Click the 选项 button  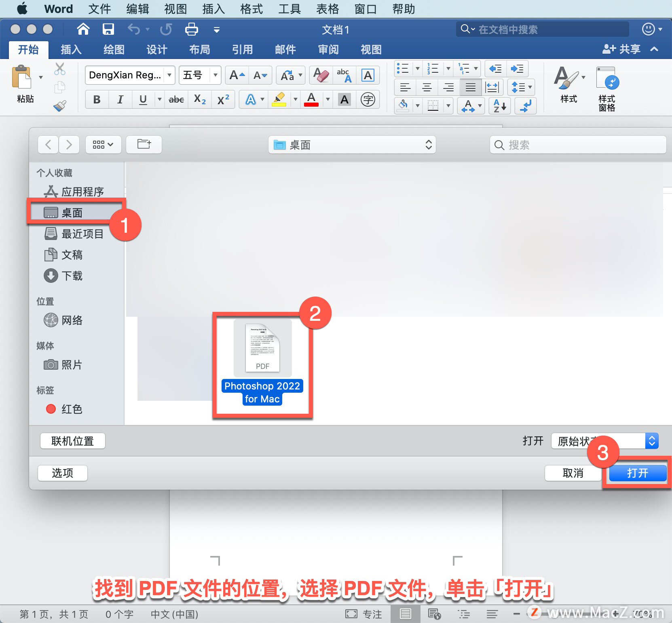(63, 473)
